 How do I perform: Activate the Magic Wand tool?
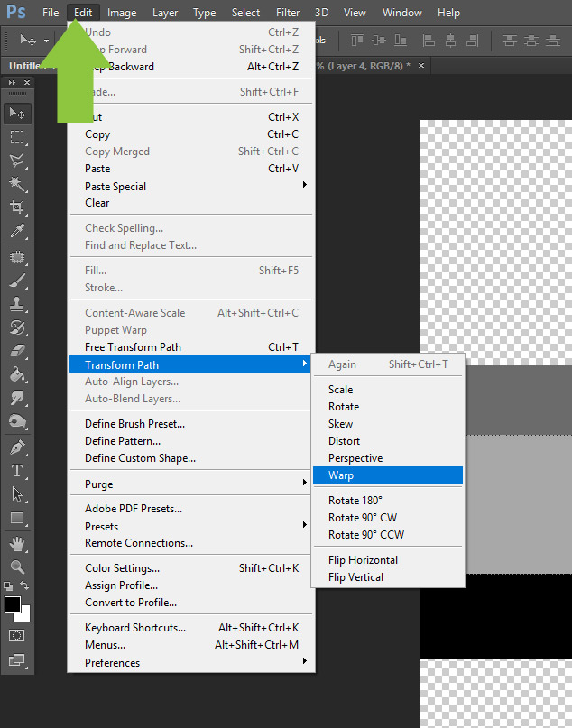pos(17,184)
